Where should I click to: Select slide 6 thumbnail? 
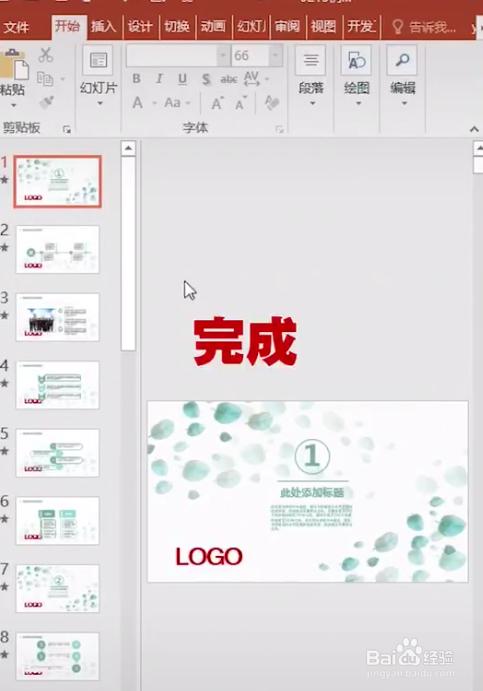tap(58, 520)
